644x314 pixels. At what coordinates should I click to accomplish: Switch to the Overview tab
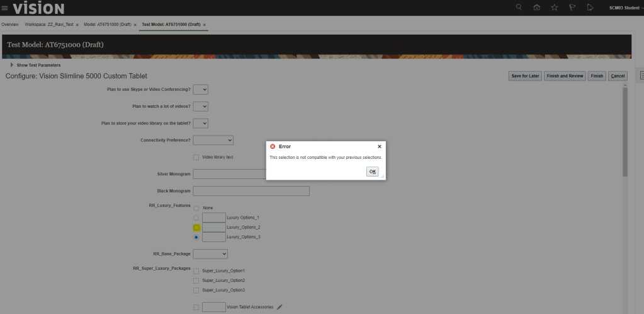[x=9, y=25]
